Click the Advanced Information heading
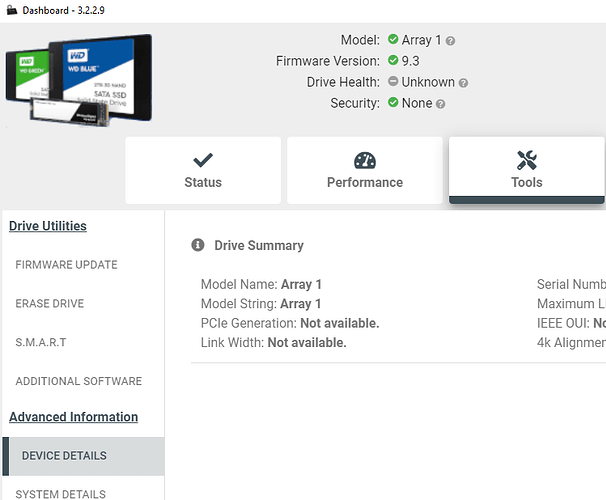Image resolution: width=606 pixels, height=500 pixels. [74, 417]
